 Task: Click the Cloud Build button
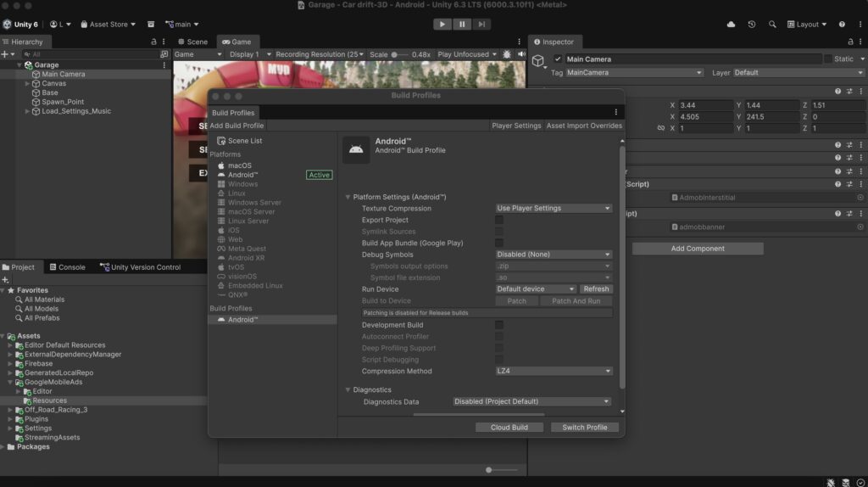[x=509, y=428]
